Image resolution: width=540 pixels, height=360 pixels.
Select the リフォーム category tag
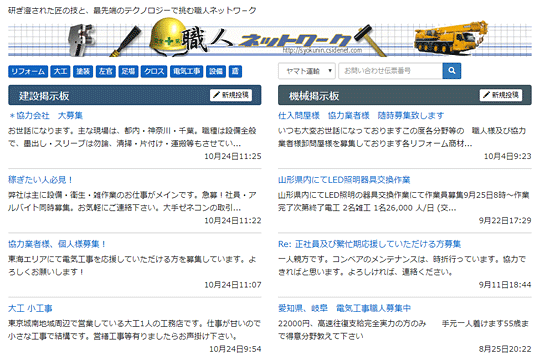(x=28, y=71)
